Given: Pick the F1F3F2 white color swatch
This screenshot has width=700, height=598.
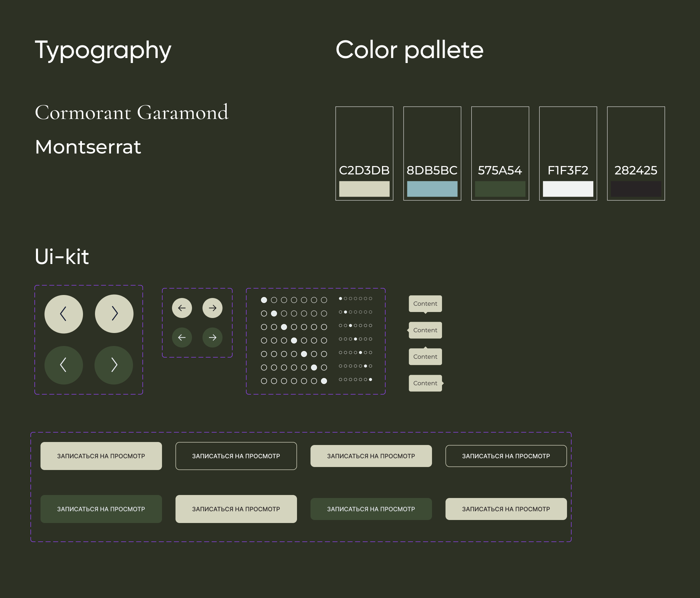Looking at the screenshot, I should pyautogui.click(x=568, y=189).
